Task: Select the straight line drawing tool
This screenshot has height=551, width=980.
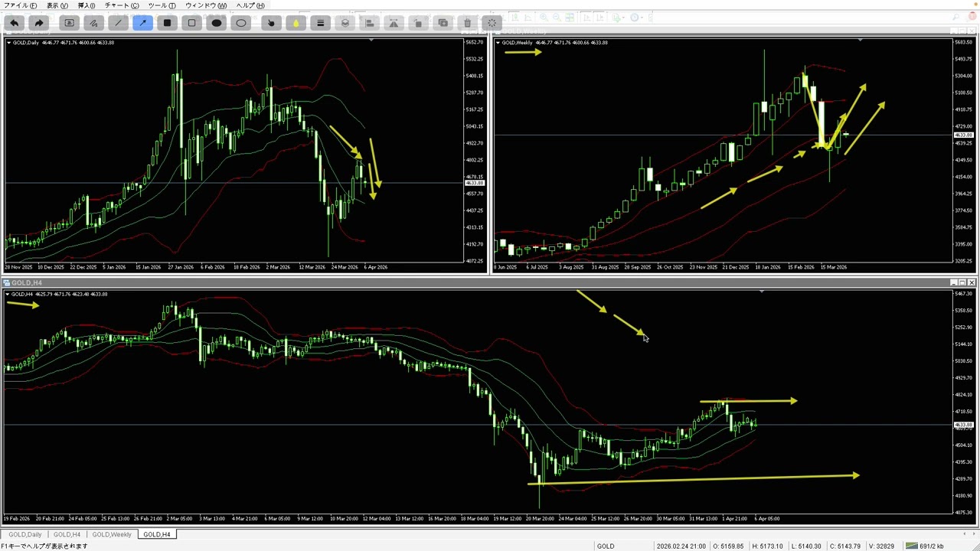Action: [x=118, y=23]
